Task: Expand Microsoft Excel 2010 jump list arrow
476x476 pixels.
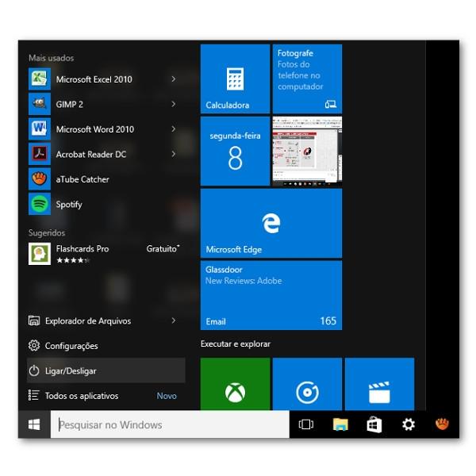Action: point(173,79)
